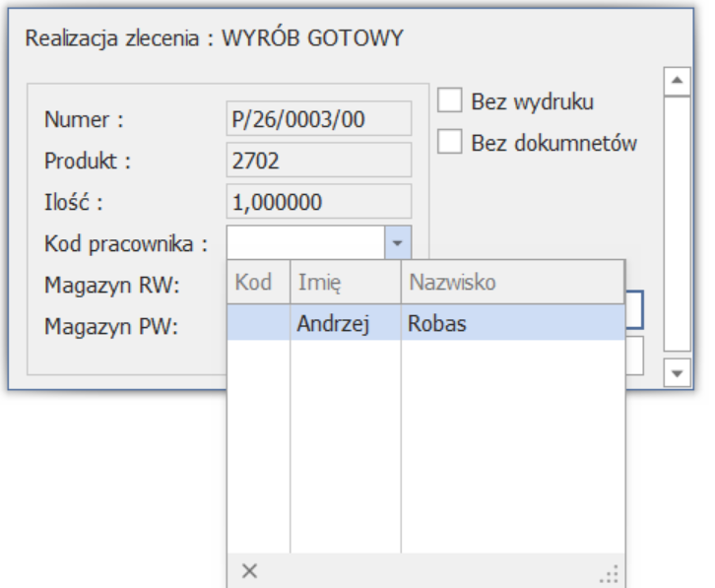Focus the Magazyn RW field
Viewport: 715px width, 588px height.
click(x=634, y=307)
